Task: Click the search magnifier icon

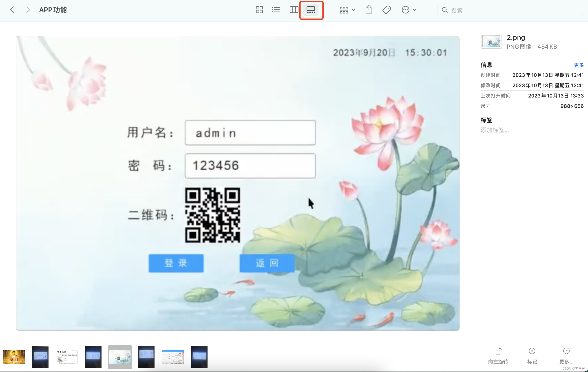Action: coord(445,10)
